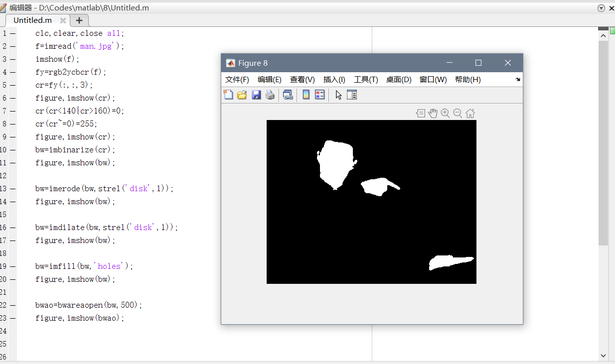This screenshot has height=364, width=615.
Task: Click the editor path D:\Codes\matlab\8\Untitled.m
Action: point(94,8)
